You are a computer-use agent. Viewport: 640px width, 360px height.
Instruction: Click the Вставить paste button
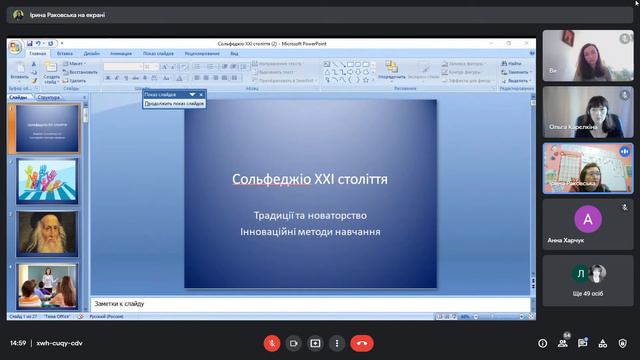19,71
